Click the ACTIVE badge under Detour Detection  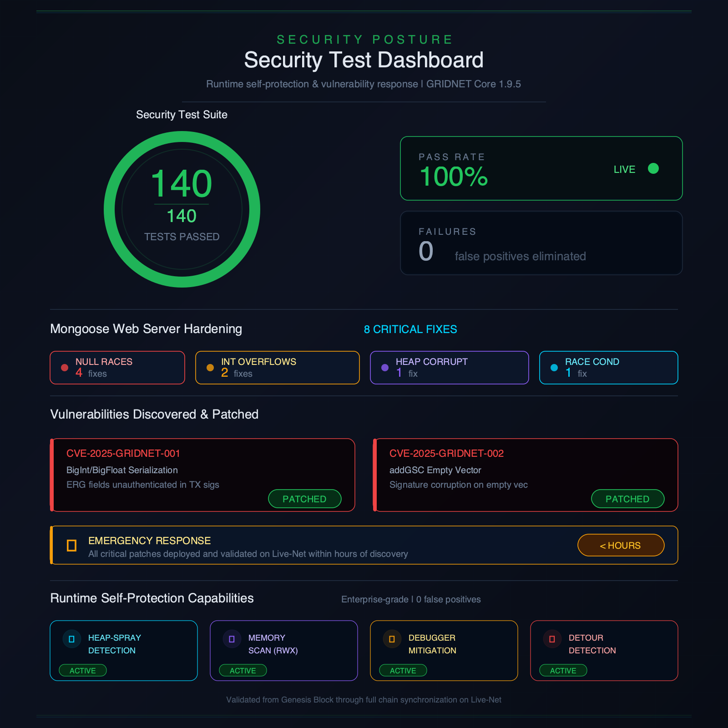coord(563,670)
